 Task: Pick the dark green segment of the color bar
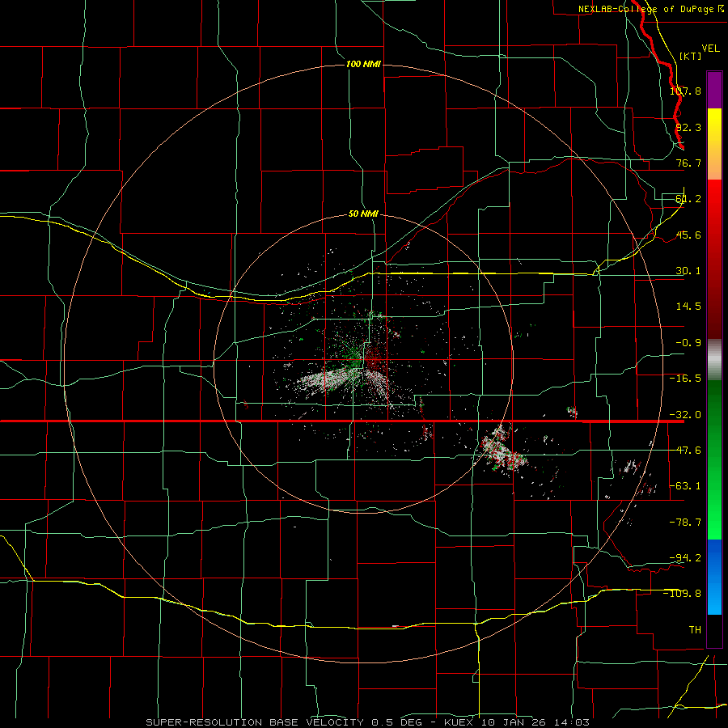tap(714, 408)
